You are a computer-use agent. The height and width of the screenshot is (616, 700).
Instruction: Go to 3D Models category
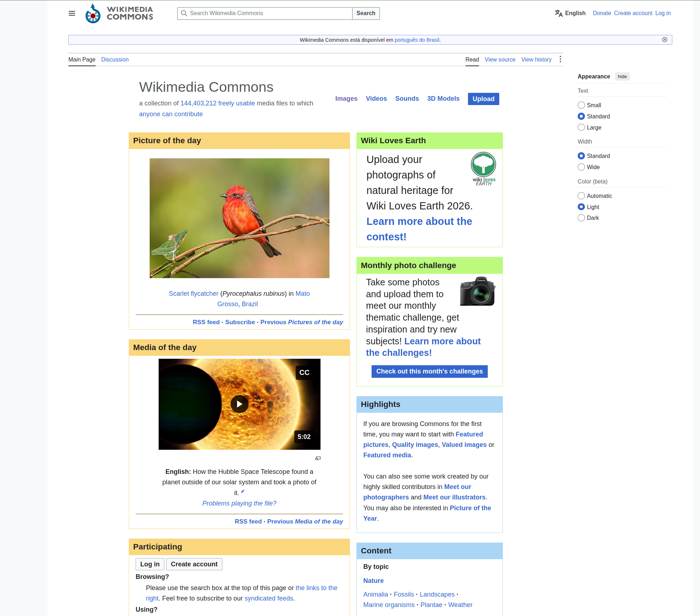[x=444, y=99]
